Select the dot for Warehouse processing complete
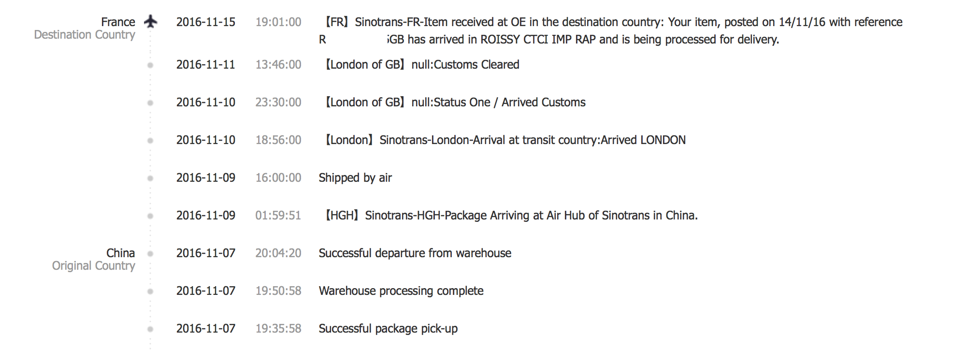This screenshot has width=980, height=350. (x=150, y=292)
